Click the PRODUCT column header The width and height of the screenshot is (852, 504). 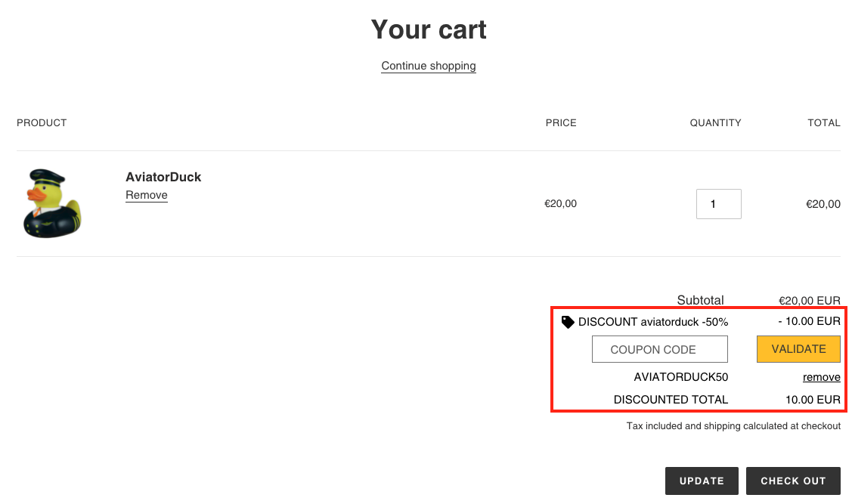coord(42,122)
